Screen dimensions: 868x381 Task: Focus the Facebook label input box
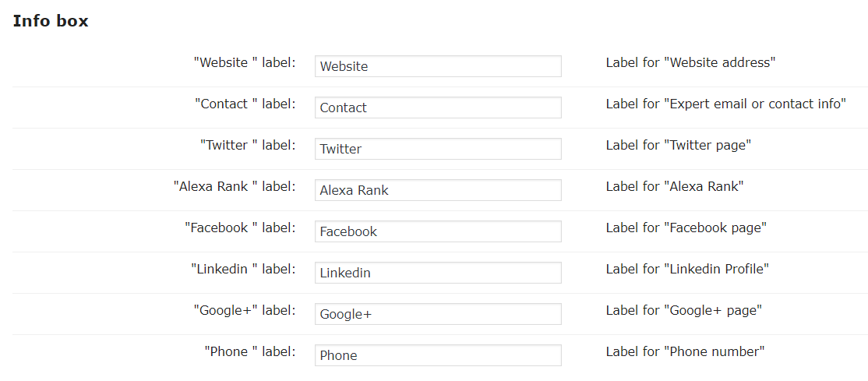click(x=438, y=231)
